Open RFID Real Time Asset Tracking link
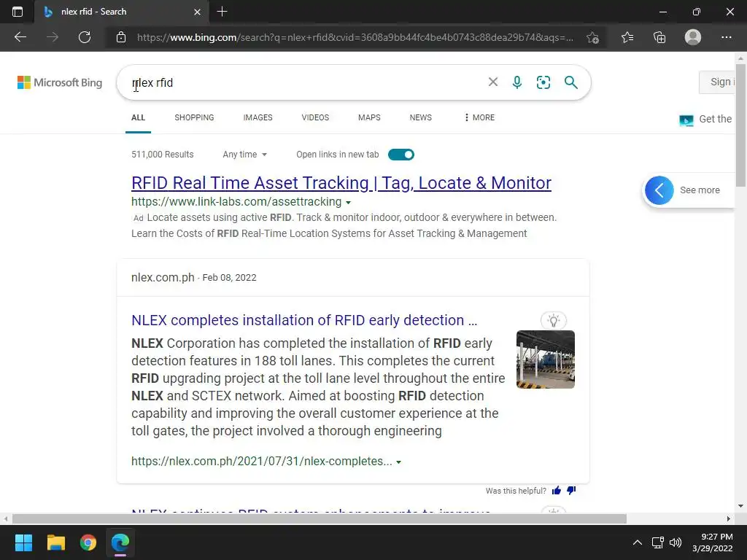The width and height of the screenshot is (747, 560). 341,183
